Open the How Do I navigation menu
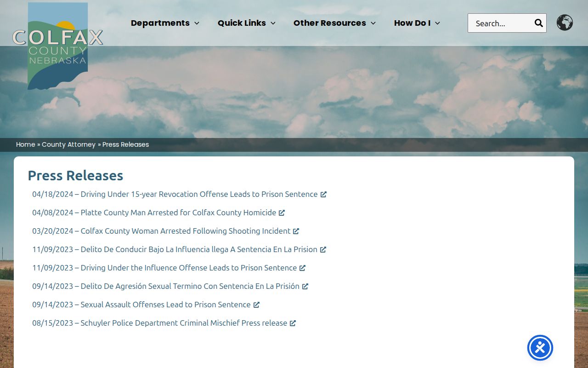The width and height of the screenshot is (588, 368). (417, 23)
